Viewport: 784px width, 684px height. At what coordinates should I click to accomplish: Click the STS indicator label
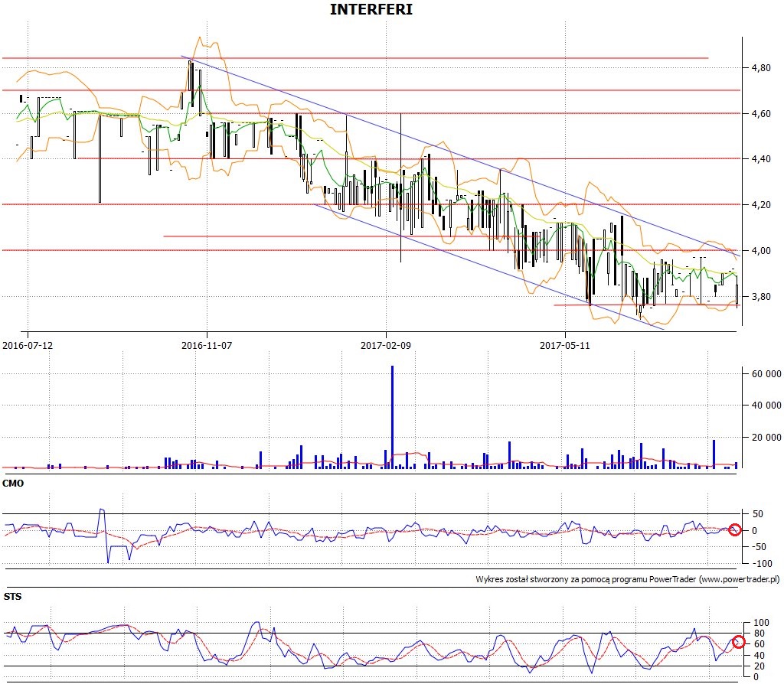pyautogui.click(x=12, y=597)
